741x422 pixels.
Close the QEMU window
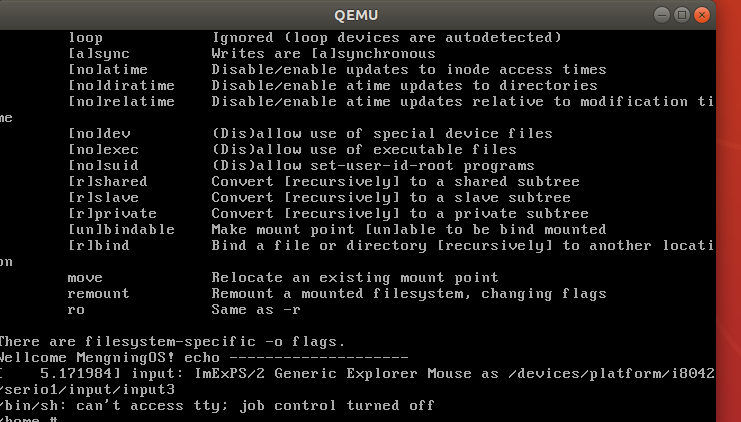[x=702, y=15]
